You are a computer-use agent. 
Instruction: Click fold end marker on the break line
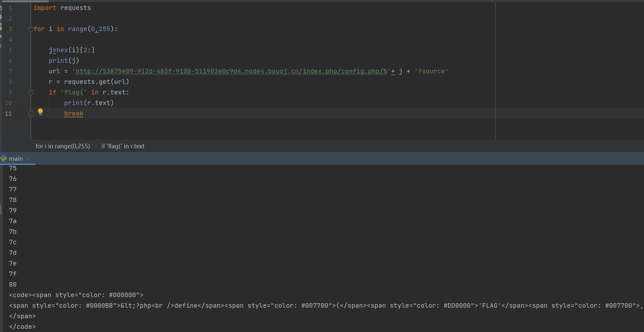click(31, 113)
